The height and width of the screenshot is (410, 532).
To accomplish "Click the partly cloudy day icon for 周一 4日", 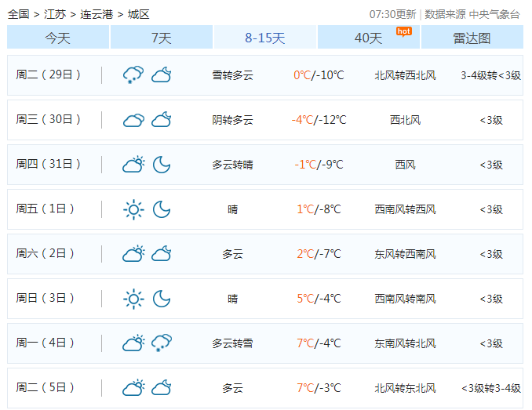I will pyautogui.click(x=133, y=343).
